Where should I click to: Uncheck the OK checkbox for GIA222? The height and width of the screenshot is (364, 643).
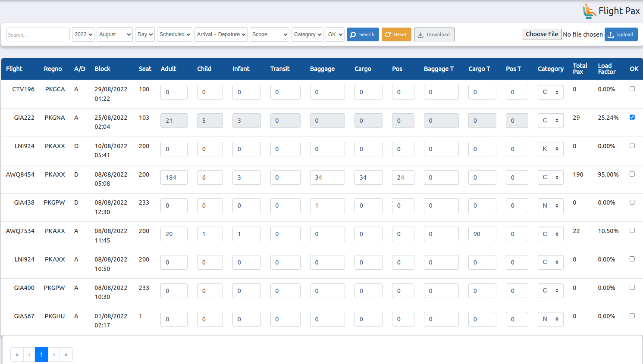pos(632,117)
